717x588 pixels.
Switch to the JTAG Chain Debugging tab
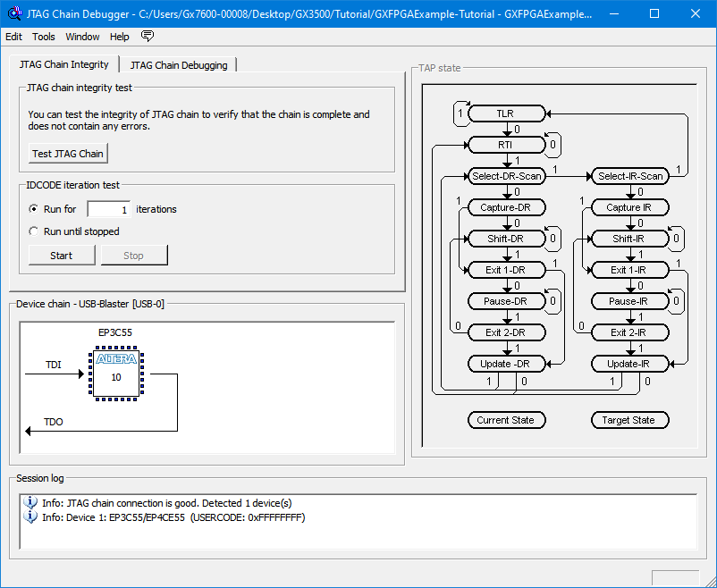tap(178, 64)
